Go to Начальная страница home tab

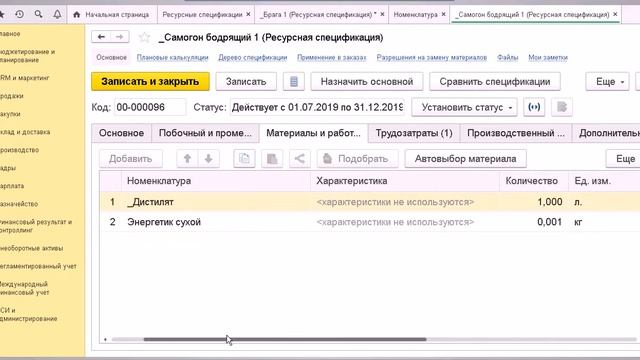111,14
